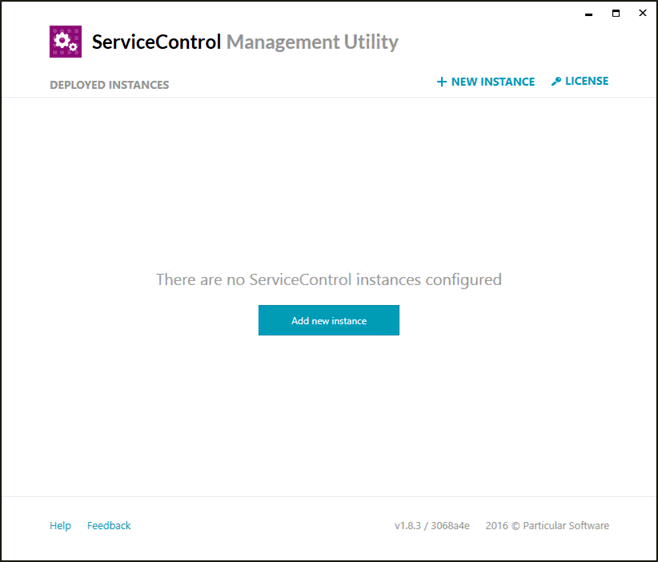This screenshot has width=658, height=562.
Task: Minimize the ServiceControl window
Action: pos(589,14)
